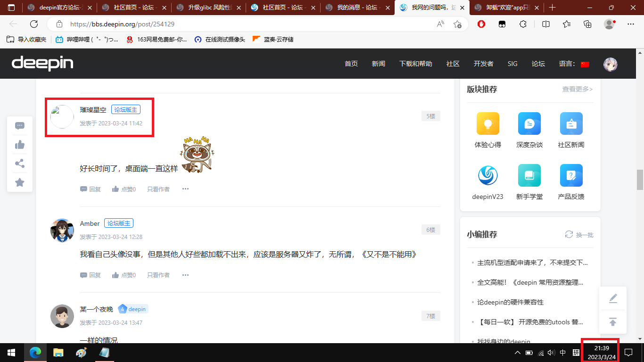This screenshot has width=644, height=362.
Task: Toggle the star favorite in left sidebar
Action: [20, 182]
